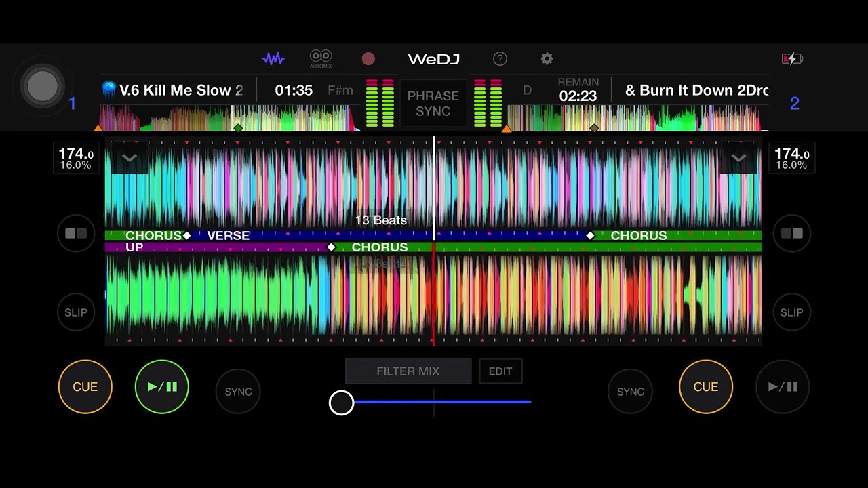Click the WeDJ logo
This screenshot has height=488, width=868.
pyautogui.click(x=434, y=59)
